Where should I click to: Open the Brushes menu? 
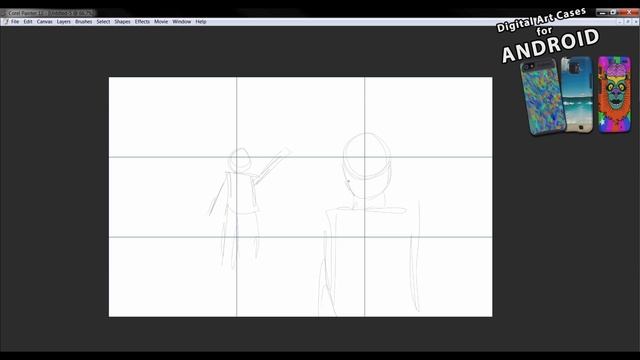(x=84, y=22)
